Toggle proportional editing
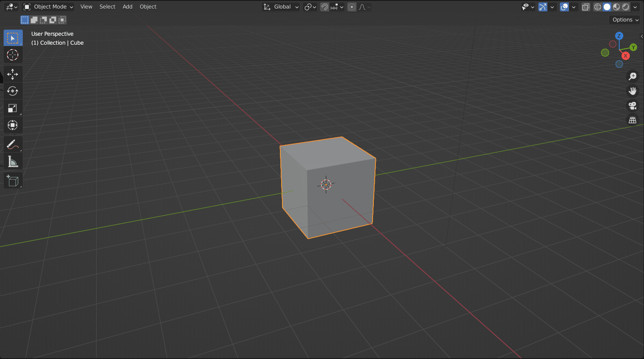644x359 pixels. [x=352, y=7]
